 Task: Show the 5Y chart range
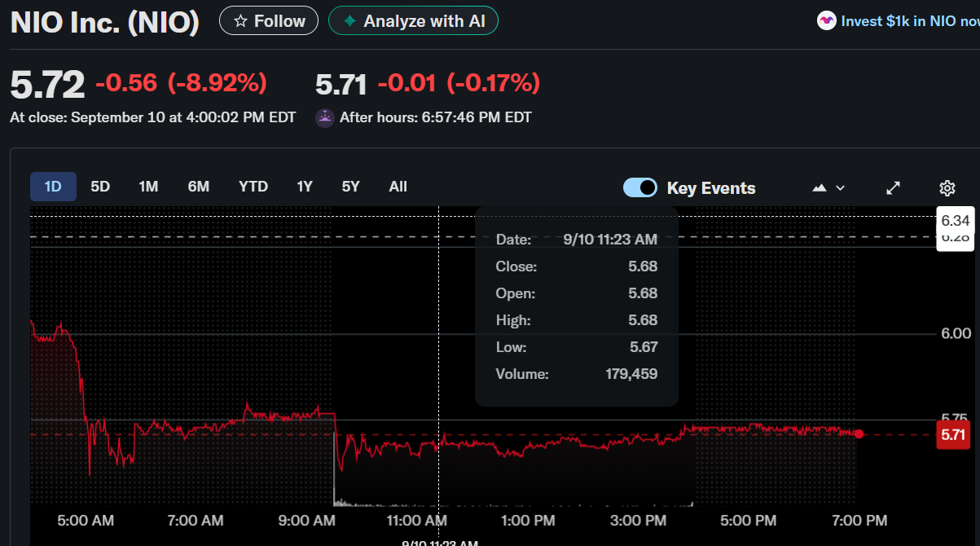[350, 187]
